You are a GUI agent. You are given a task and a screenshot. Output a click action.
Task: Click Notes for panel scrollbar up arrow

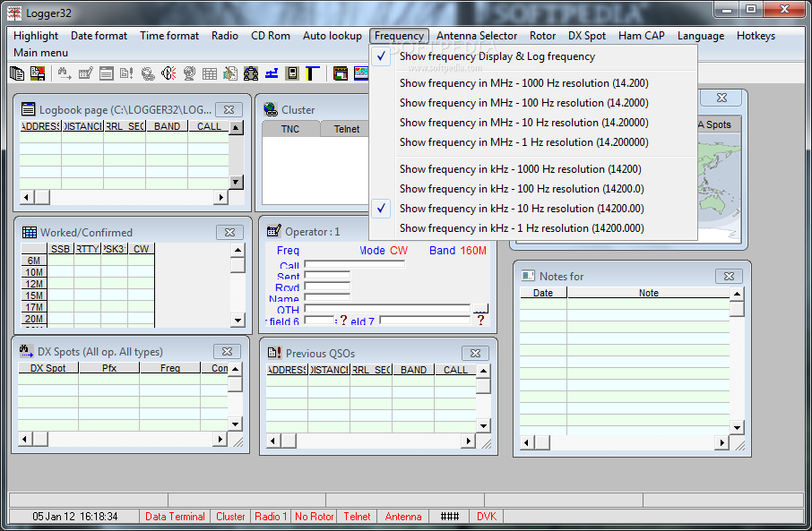(x=737, y=294)
